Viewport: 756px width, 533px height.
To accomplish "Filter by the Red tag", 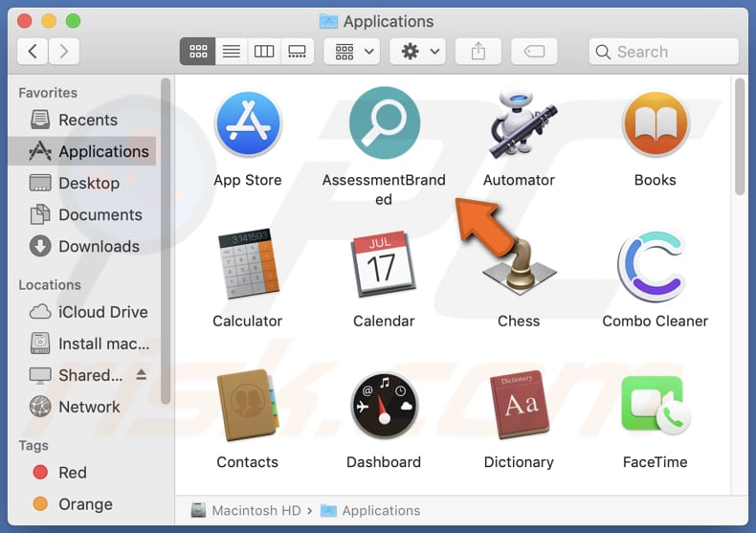I will 82,473.
